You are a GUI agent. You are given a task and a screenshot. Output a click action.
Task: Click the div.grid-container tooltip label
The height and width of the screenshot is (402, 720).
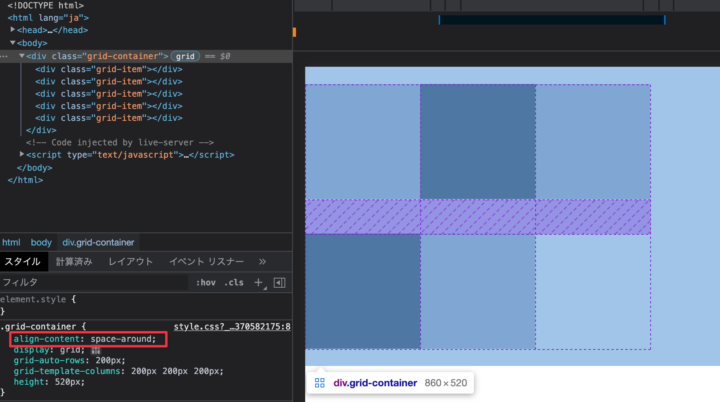[375, 383]
